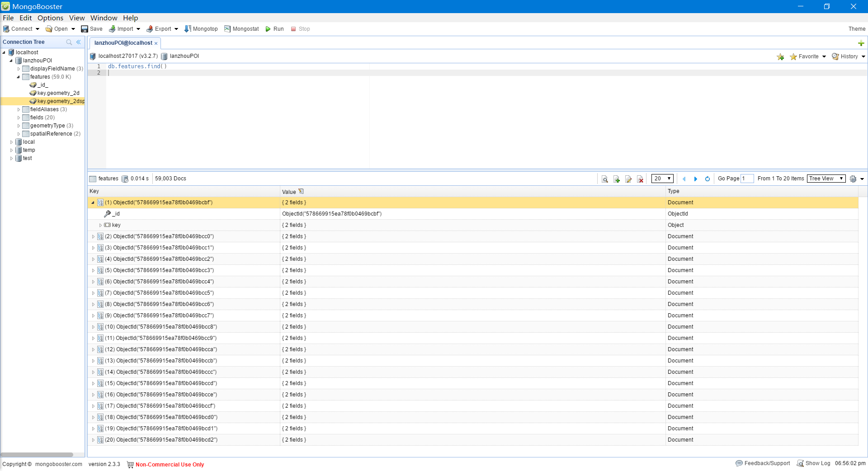Expand the displayFieldName collection

tap(19, 69)
